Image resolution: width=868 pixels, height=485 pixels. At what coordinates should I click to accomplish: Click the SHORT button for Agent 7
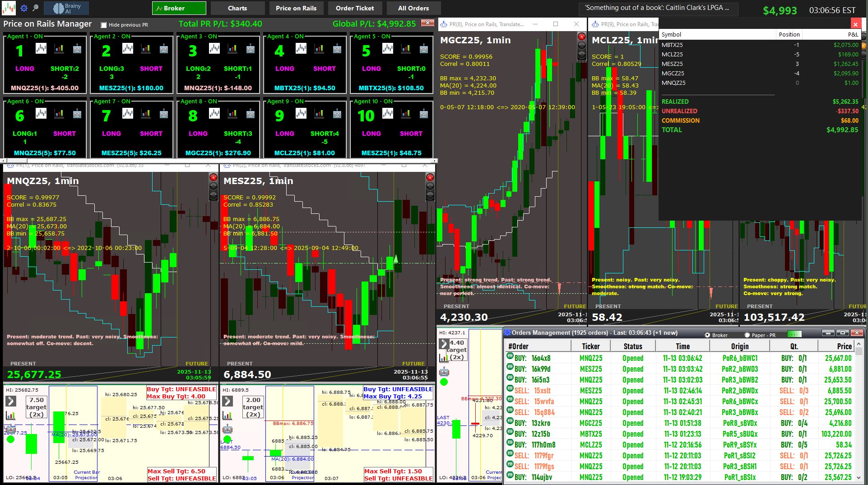pos(151,134)
